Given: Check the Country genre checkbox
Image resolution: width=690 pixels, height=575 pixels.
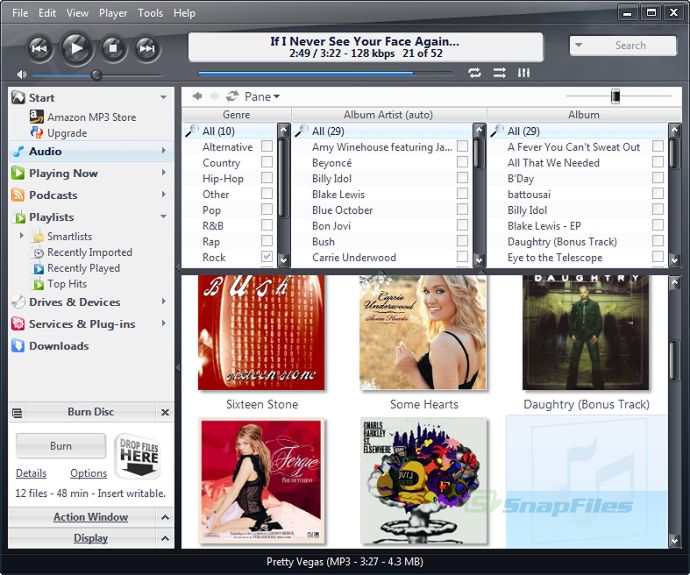Looking at the screenshot, I should (267, 162).
